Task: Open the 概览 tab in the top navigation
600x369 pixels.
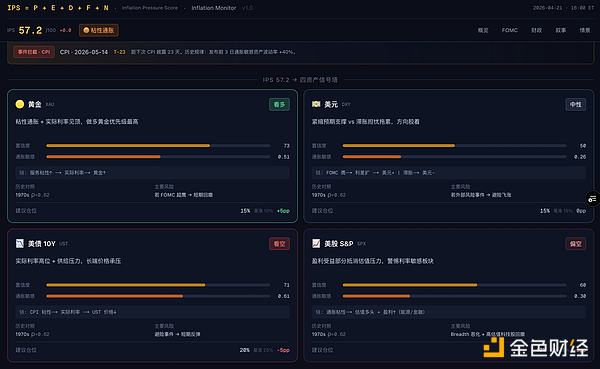Action: [x=483, y=30]
